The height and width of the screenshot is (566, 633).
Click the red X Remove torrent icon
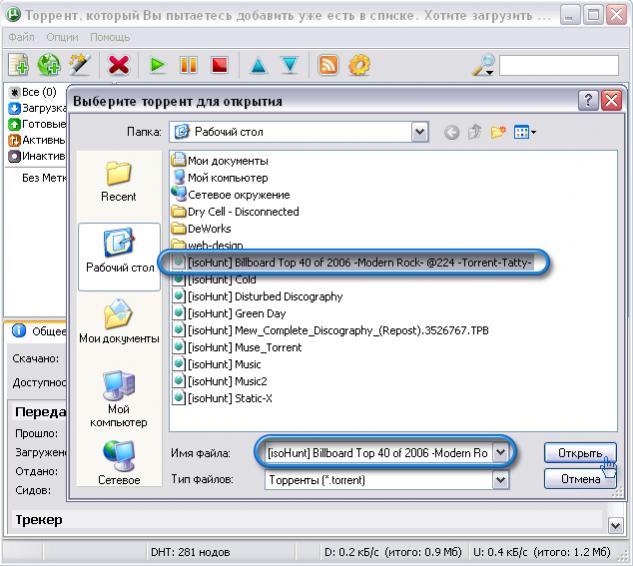click(119, 65)
